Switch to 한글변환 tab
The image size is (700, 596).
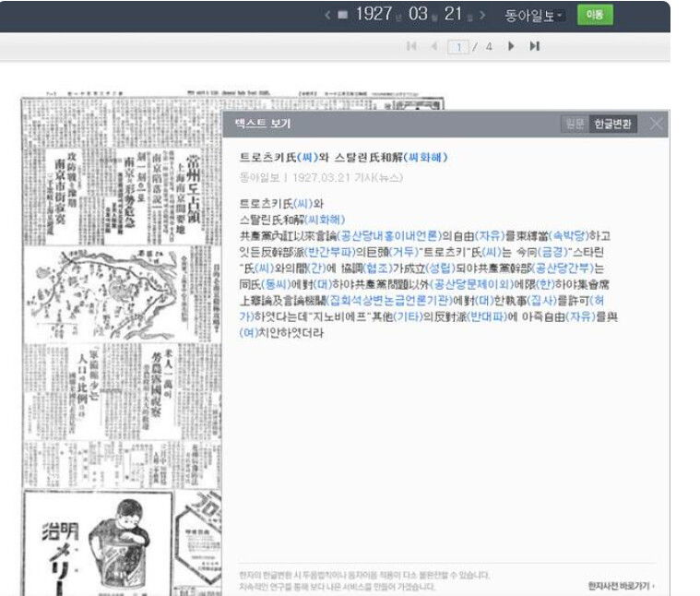[612, 124]
